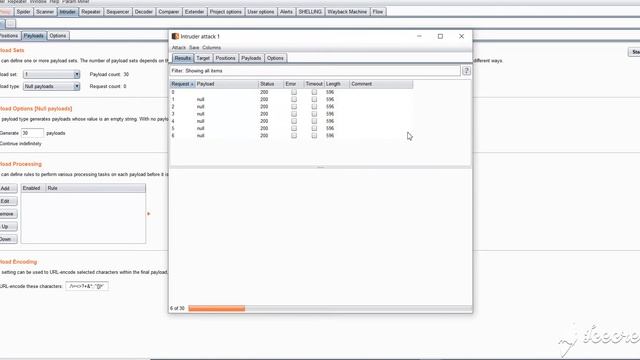Toggle Timeout checkbox for request 4

coord(314,121)
